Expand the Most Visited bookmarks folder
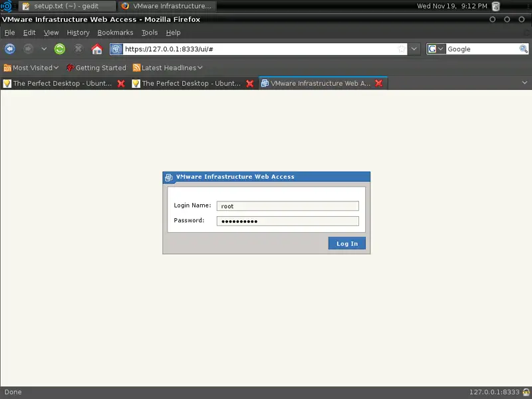The height and width of the screenshot is (399, 532). [31, 68]
